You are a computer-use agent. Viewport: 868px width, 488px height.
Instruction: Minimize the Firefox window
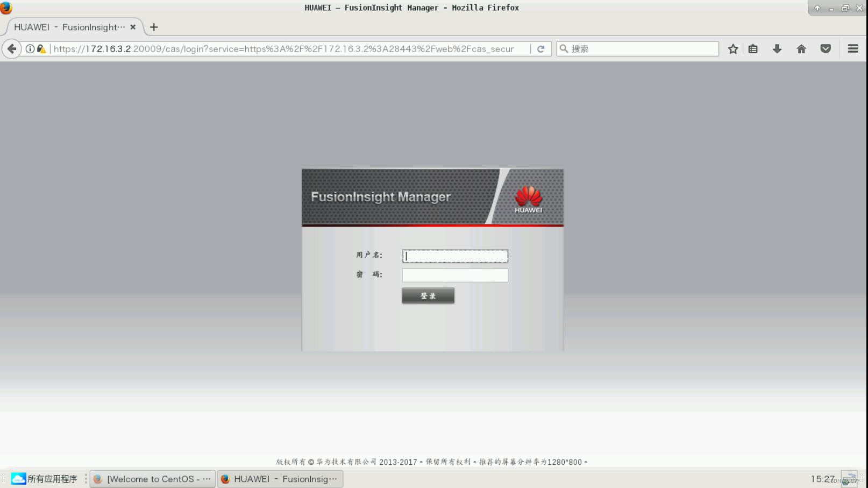831,8
